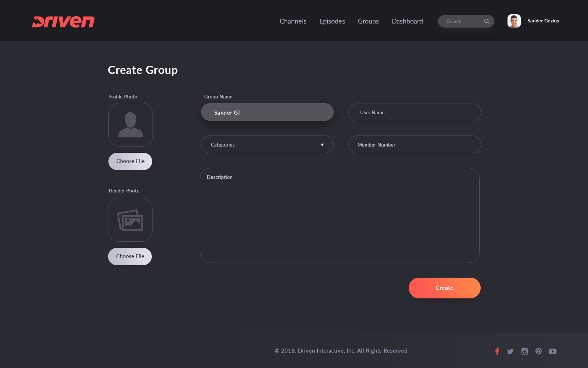Open the Channels menu item
This screenshot has height=368, width=588.
coord(293,21)
